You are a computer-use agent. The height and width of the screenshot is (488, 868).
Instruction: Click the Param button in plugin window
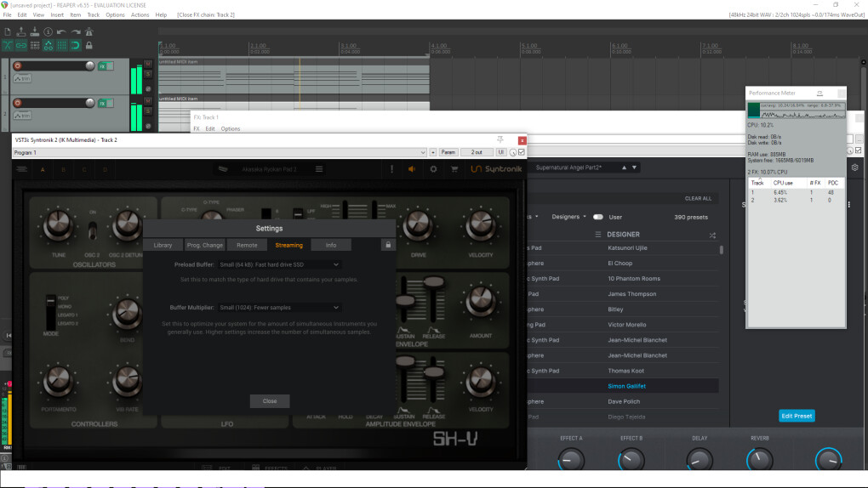448,152
